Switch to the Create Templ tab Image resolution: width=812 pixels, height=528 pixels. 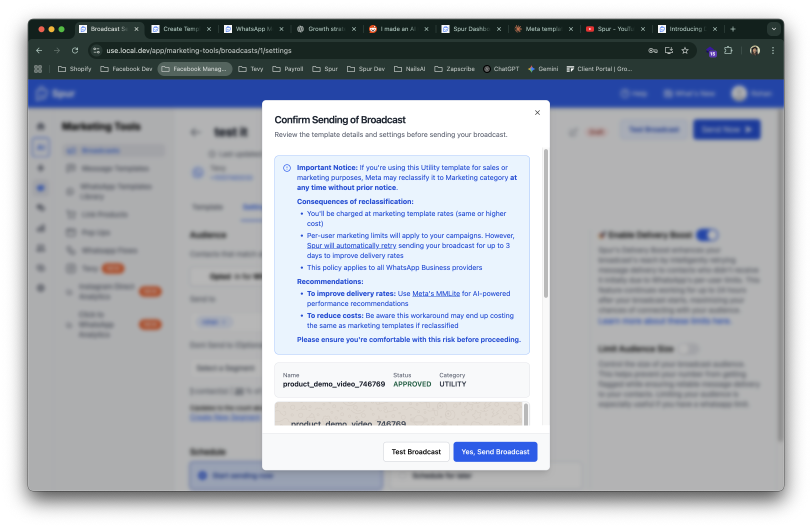[x=182, y=29]
